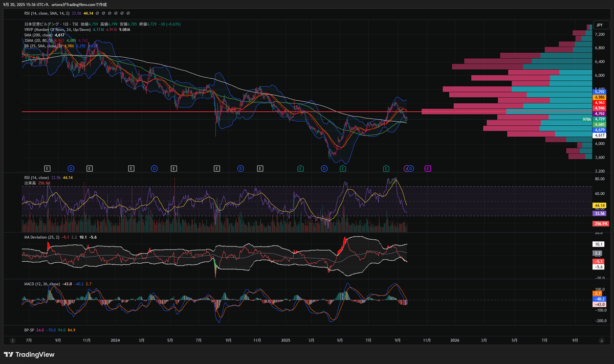Screen dimensions: 614x364
Task: Select the 日本空港ビルデング symbol title legend
Action: pos(51,24)
